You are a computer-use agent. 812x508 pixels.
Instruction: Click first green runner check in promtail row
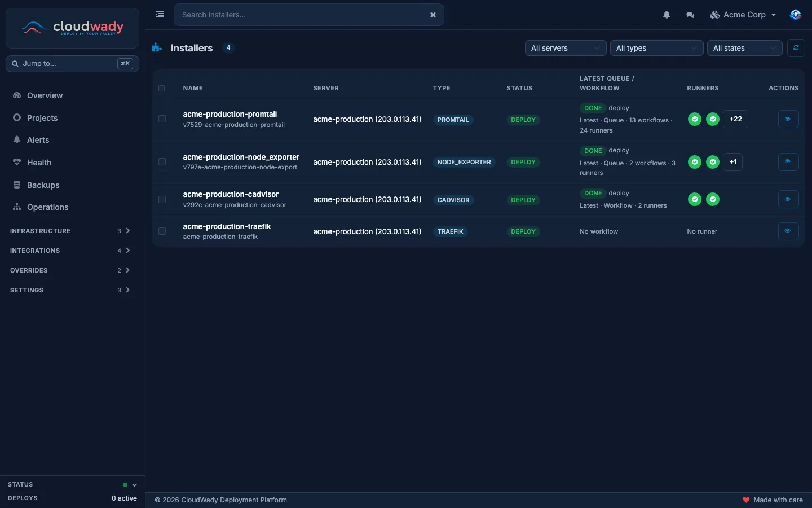tap(695, 119)
